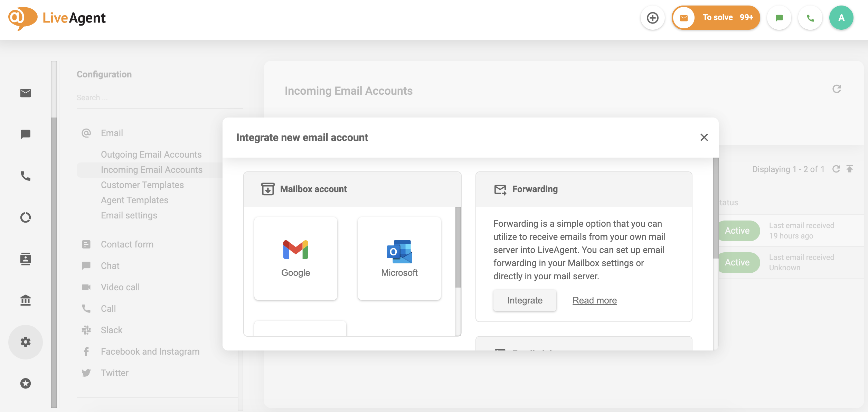Create a new item with the plus icon

(x=652, y=17)
